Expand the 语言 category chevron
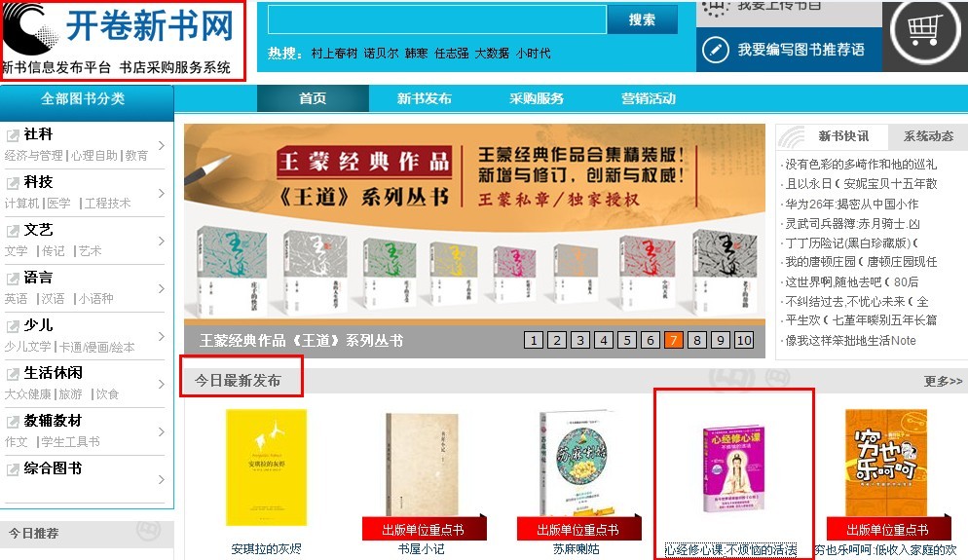This screenshot has height=560, width=968. point(161,288)
